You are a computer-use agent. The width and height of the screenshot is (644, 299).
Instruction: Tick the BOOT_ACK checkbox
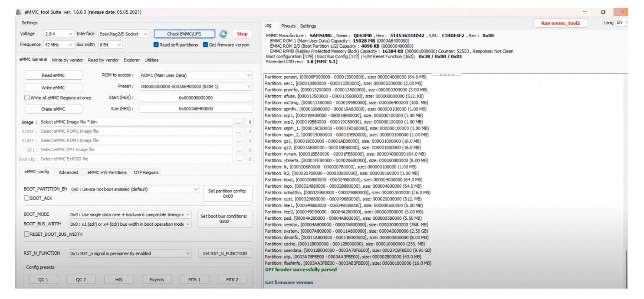tap(27, 198)
